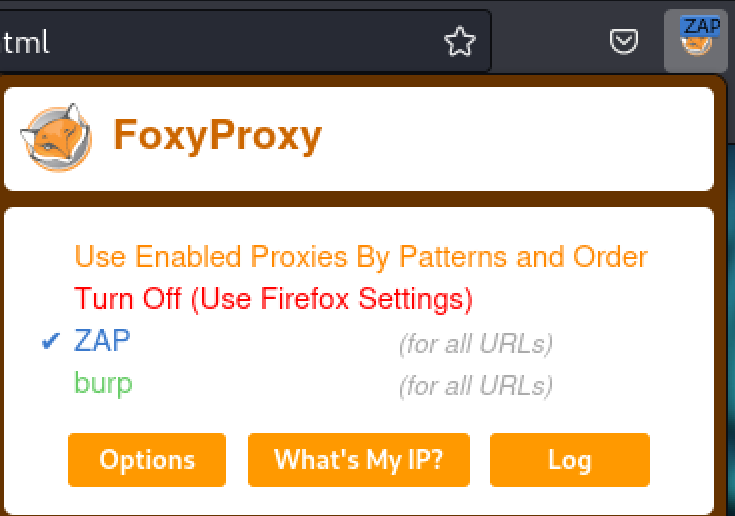Screen dimensions: 735x516
Task: Open FoxyProxy Options
Action: click(x=147, y=460)
